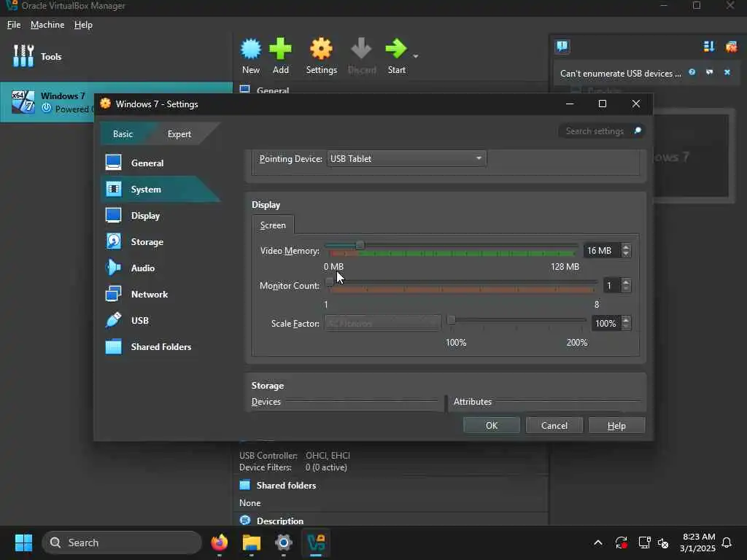Decrease Monitor Count with the down arrow
Viewport: 747px width, 560px height.
tap(626, 289)
